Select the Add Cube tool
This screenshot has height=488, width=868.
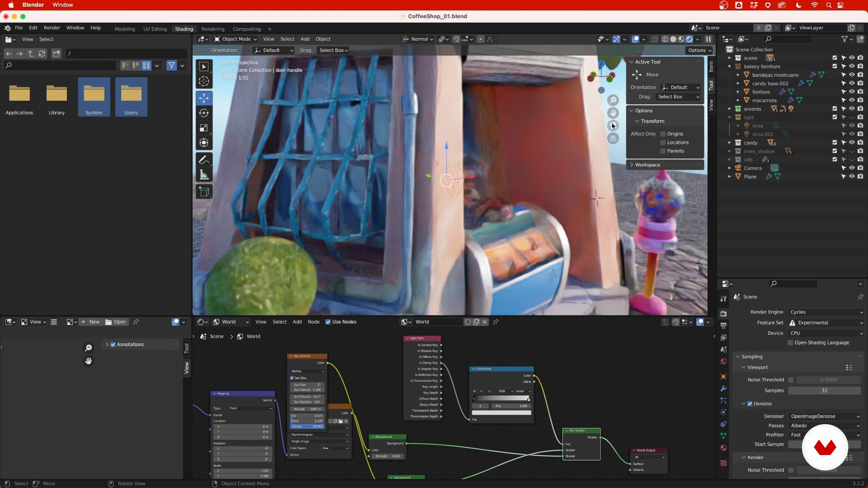click(x=204, y=192)
